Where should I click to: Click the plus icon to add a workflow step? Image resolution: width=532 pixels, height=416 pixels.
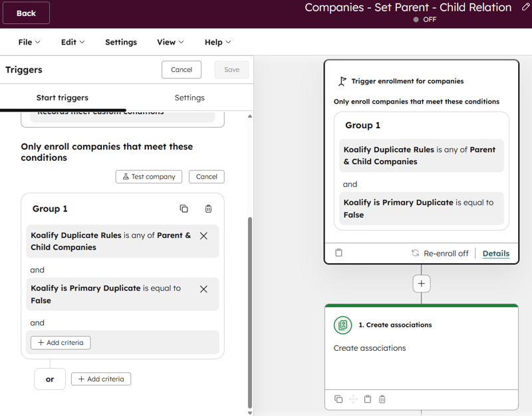point(421,283)
